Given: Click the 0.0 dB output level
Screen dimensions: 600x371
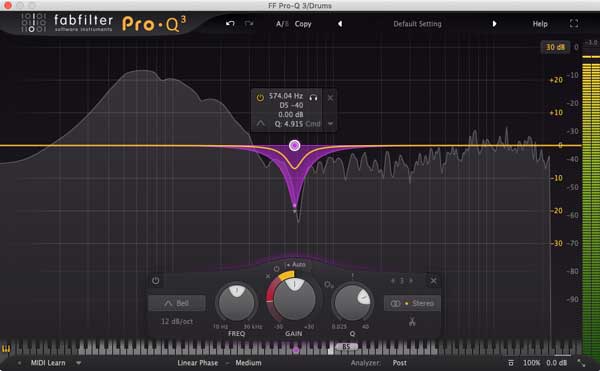Looking at the screenshot, I should click(556, 363).
